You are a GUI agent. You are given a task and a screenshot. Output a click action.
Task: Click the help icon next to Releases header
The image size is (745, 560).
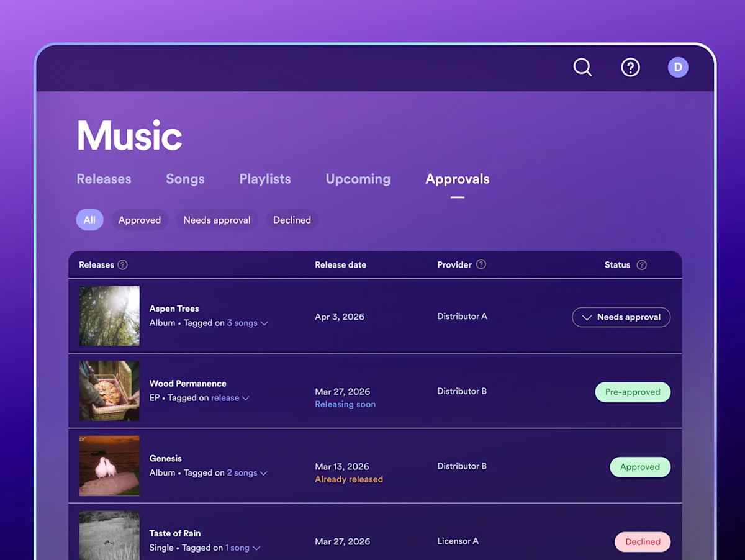(122, 264)
